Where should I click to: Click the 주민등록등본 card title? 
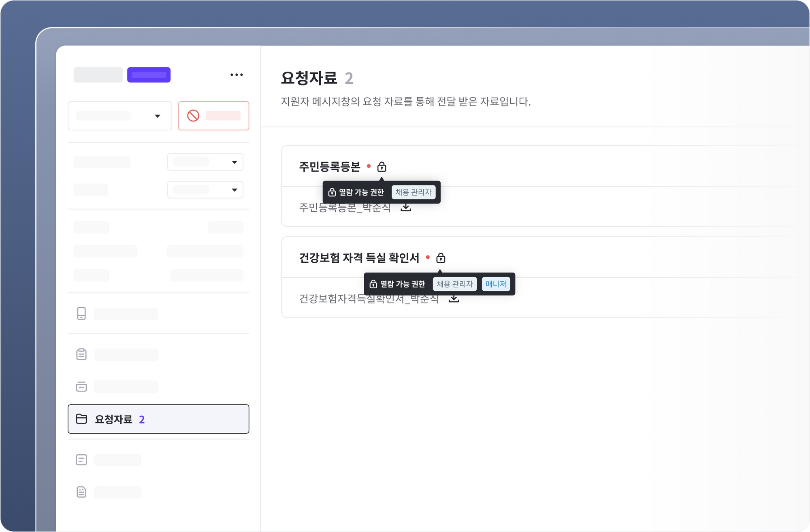click(330, 167)
